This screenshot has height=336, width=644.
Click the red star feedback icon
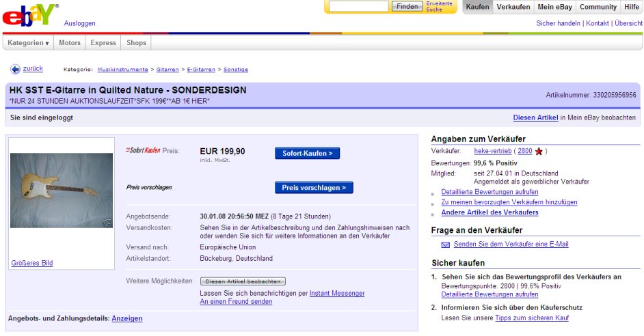(539, 152)
